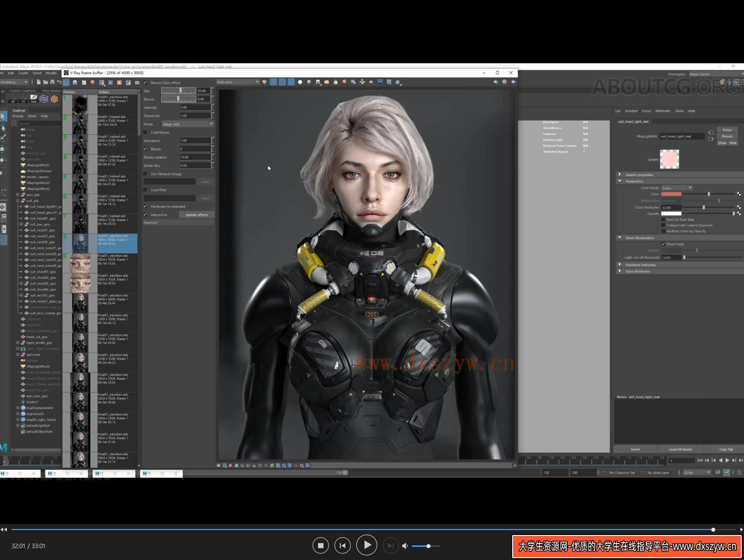The width and height of the screenshot is (744, 560).
Task: Toggle the red channel button in VFB toolbar
Action: click(273, 82)
